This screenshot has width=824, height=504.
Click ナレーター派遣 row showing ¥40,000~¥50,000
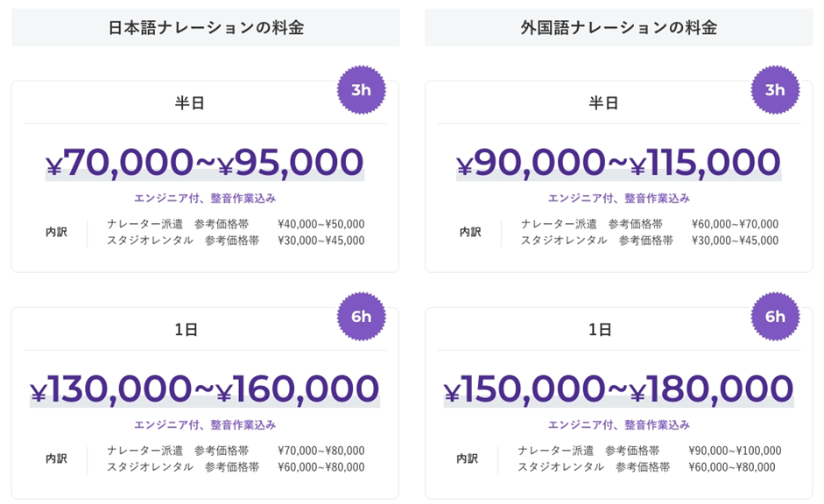pyautogui.click(x=236, y=224)
